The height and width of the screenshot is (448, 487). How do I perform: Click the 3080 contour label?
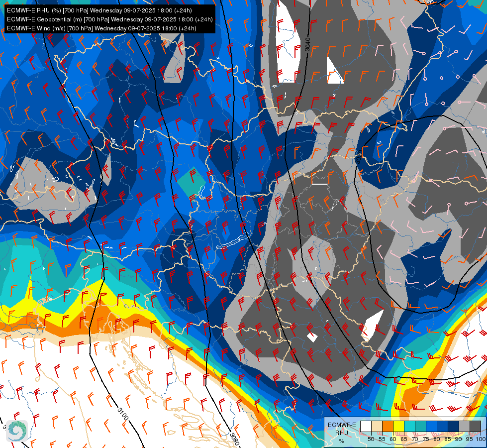[234, 439]
